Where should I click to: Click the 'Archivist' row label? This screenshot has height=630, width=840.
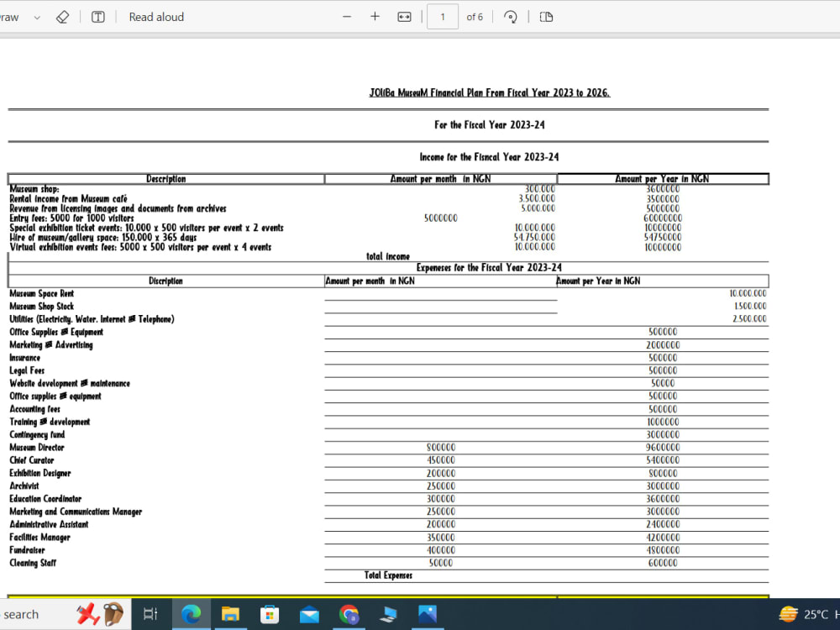(x=24, y=486)
